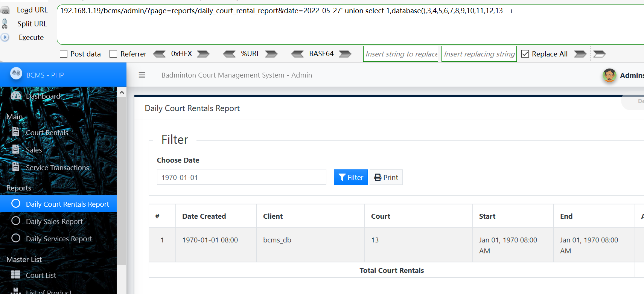Click left arrow beside BASE64

point(297,54)
